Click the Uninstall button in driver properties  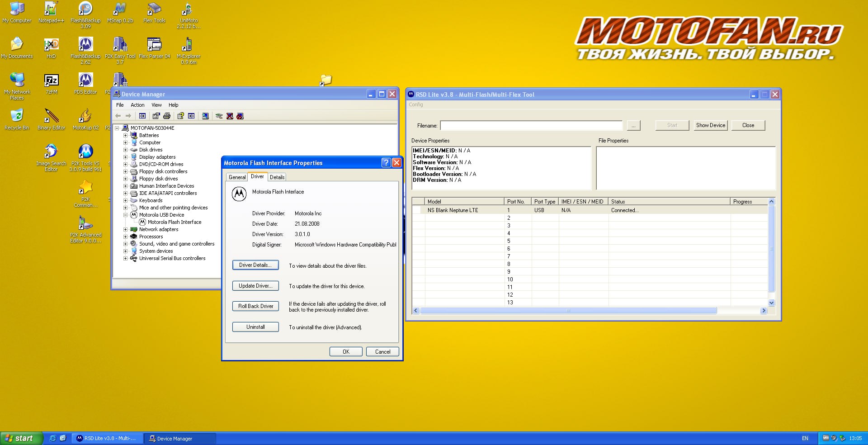(x=255, y=327)
